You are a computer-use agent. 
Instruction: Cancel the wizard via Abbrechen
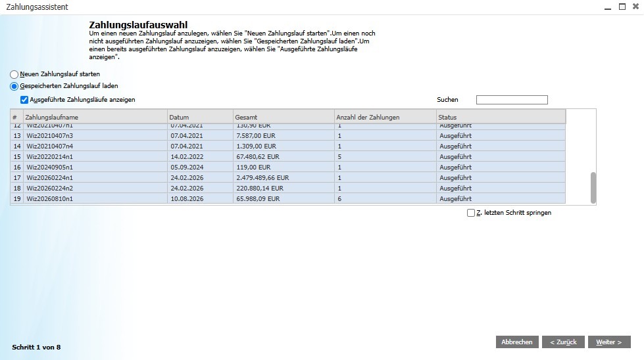point(517,342)
